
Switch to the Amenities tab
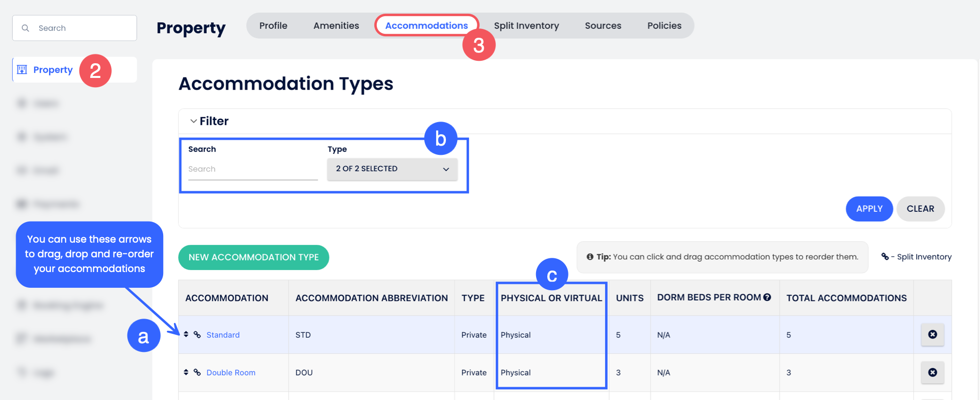pyautogui.click(x=336, y=25)
